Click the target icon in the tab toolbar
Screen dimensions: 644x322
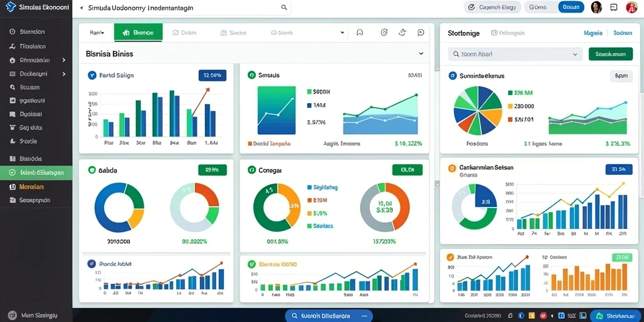tap(384, 33)
